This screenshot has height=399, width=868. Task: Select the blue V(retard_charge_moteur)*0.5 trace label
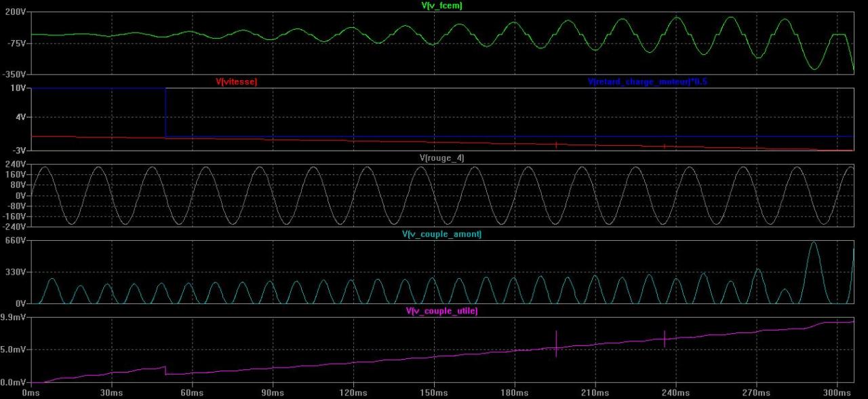click(x=648, y=81)
